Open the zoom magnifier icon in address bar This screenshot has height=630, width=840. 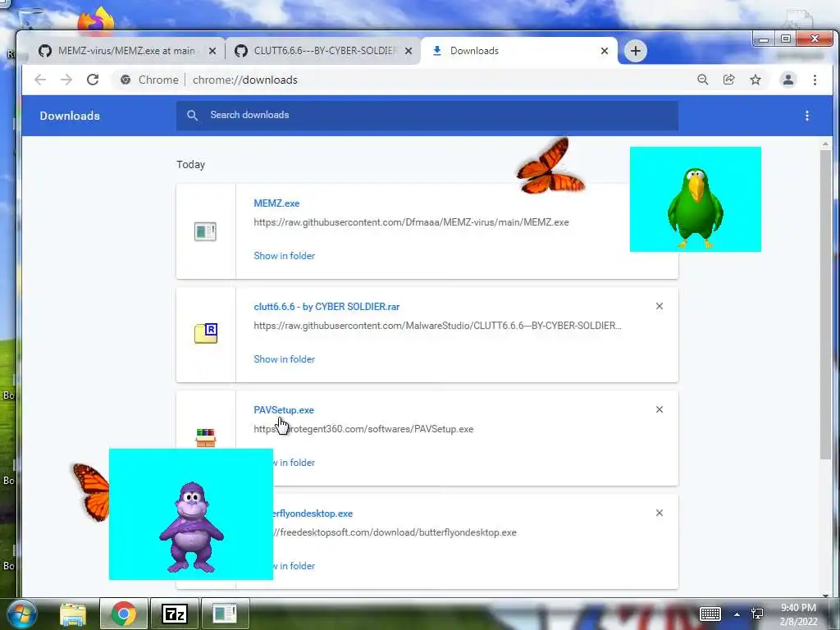703,80
